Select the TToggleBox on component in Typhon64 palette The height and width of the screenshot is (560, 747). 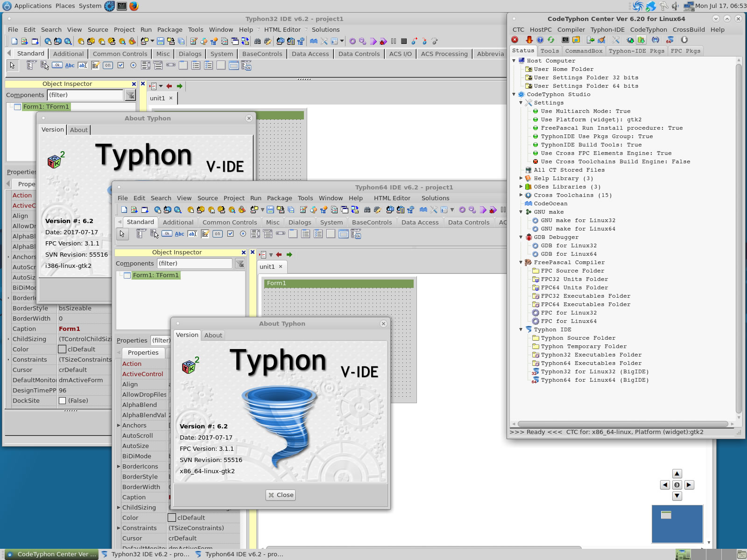tap(218, 234)
